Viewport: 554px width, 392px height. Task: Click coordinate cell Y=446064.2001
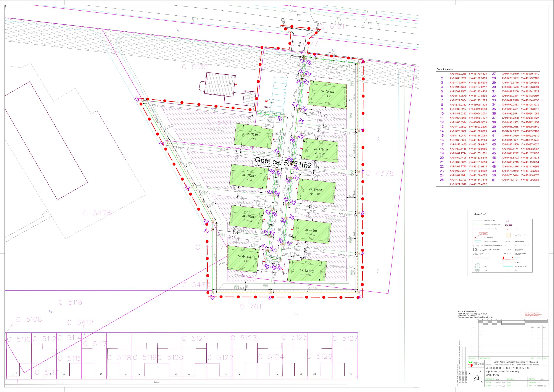point(478,113)
